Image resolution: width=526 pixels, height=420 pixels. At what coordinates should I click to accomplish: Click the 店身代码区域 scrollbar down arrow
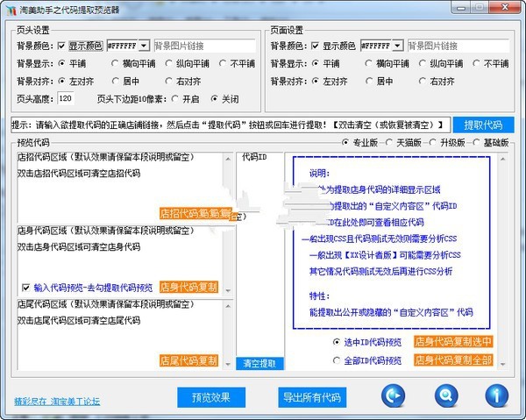[228, 290]
